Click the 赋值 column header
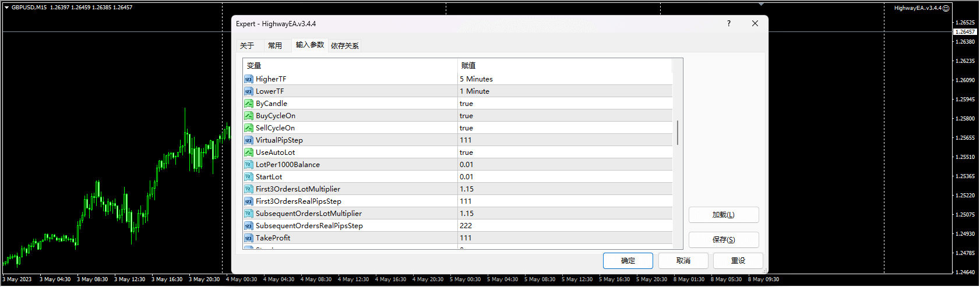 565,65
